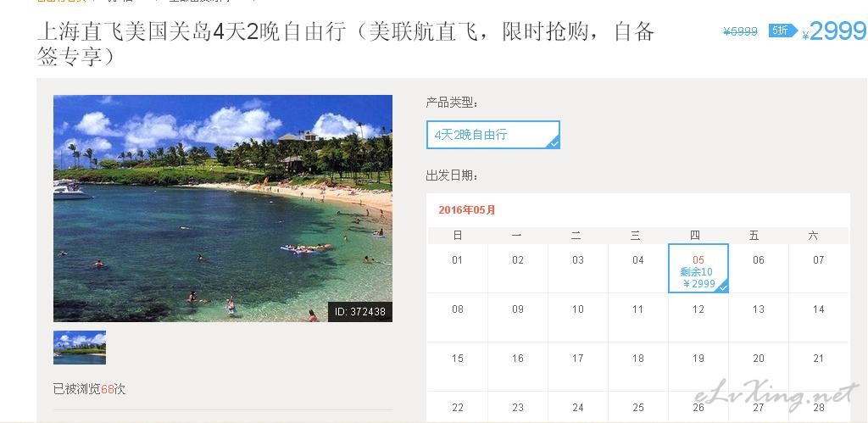Pick departure date 05 with ¥2999

point(698,269)
